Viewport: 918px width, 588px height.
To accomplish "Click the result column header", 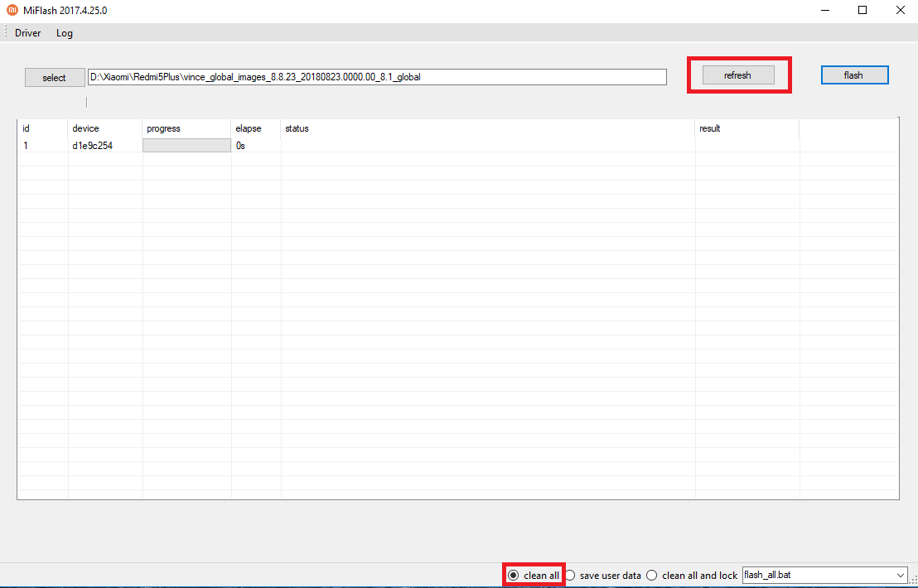I will (747, 128).
